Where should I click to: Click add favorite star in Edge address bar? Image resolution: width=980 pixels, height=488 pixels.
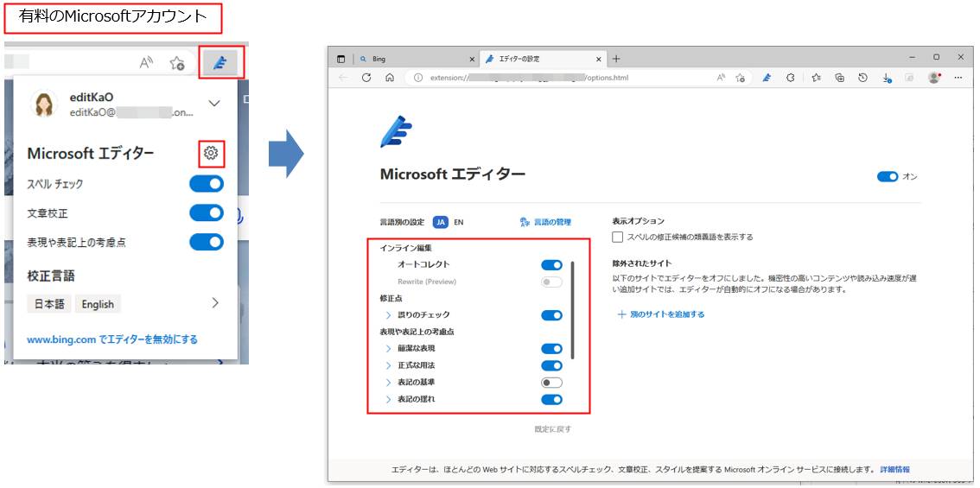tap(740, 78)
